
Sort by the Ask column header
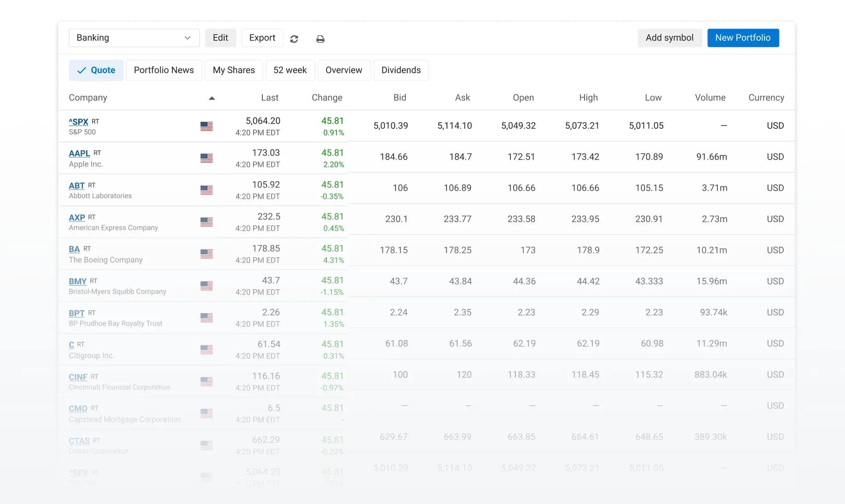click(463, 97)
